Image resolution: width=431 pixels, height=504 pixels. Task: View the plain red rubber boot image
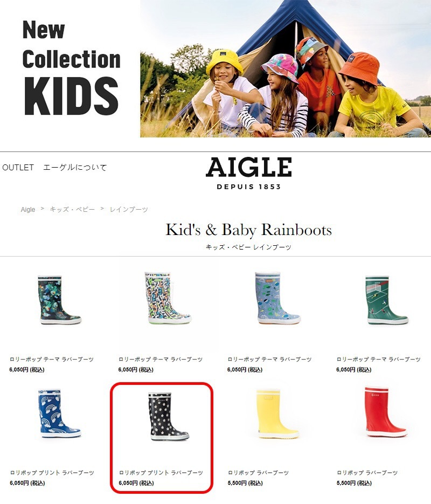point(386,412)
